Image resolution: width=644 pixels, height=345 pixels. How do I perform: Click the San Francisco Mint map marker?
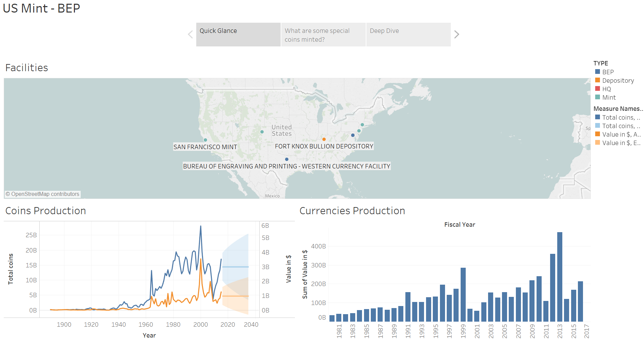(205, 140)
